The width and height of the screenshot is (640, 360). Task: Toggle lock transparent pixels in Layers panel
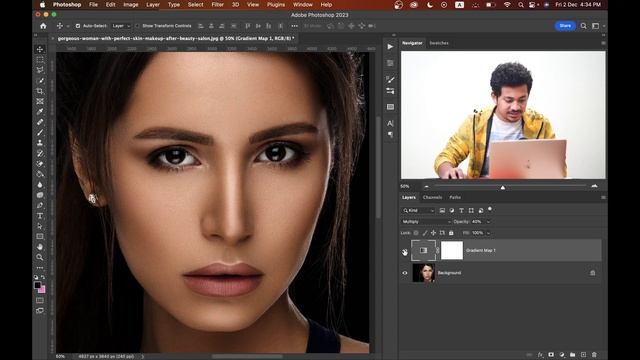pos(416,233)
